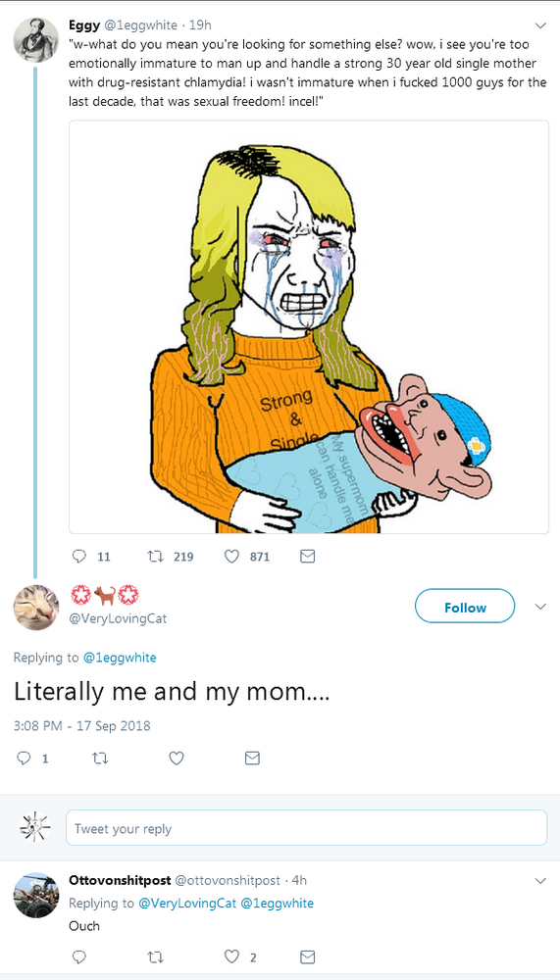Open the chevron menu on Ottovonshitpost's reply
The image size is (560, 980).
tap(541, 881)
